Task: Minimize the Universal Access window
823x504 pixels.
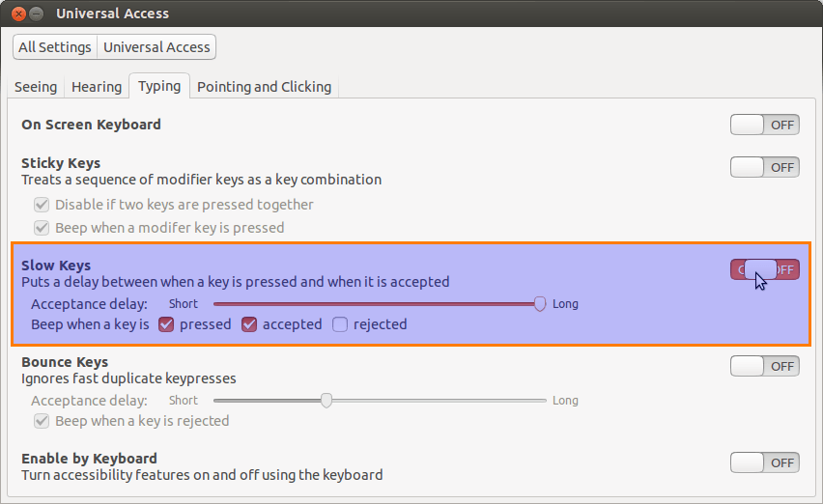Action: point(36,14)
